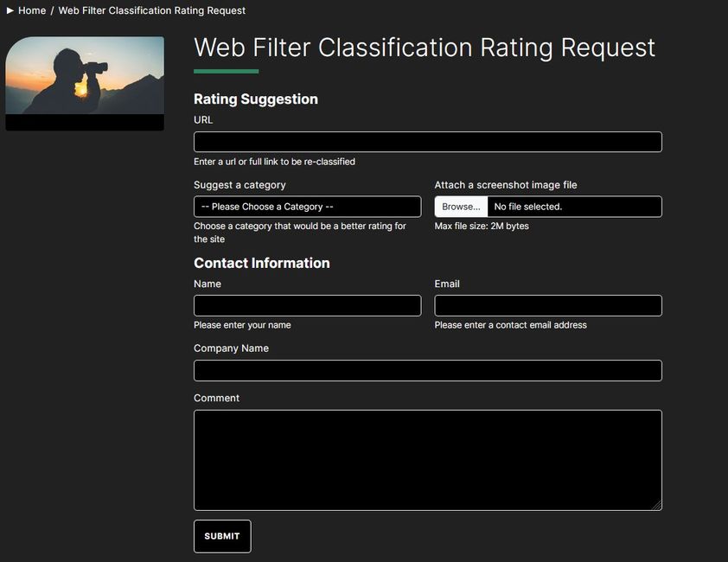The height and width of the screenshot is (562, 728).
Task: Click the Rating Suggestion heading
Action: pos(256,99)
